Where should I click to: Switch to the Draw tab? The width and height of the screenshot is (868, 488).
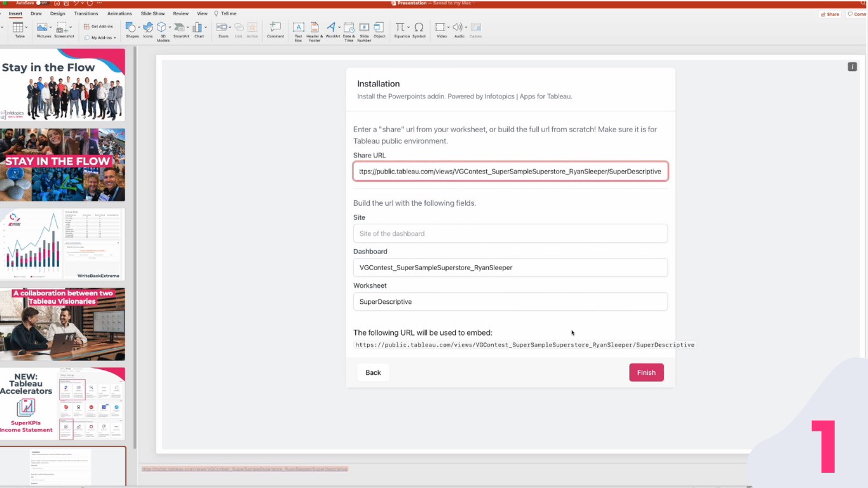click(x=36, y=13)
